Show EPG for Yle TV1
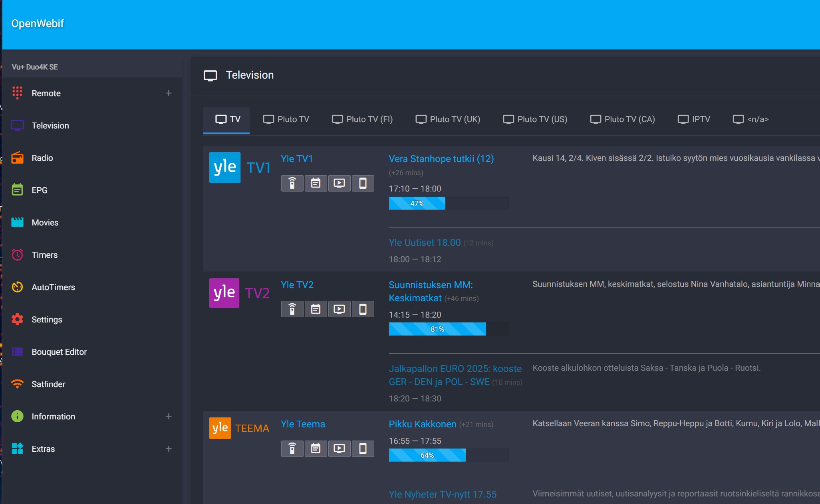Image resolution: width=820 pixels, height=504 pixels. (316, 183)
